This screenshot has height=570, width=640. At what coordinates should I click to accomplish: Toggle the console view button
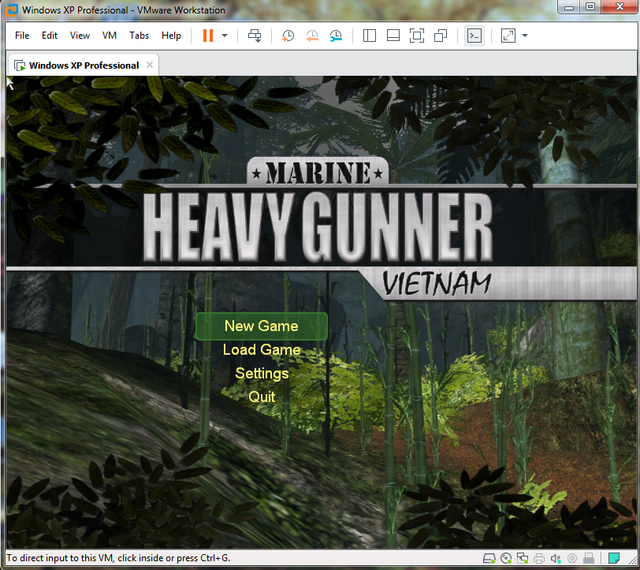474,36
